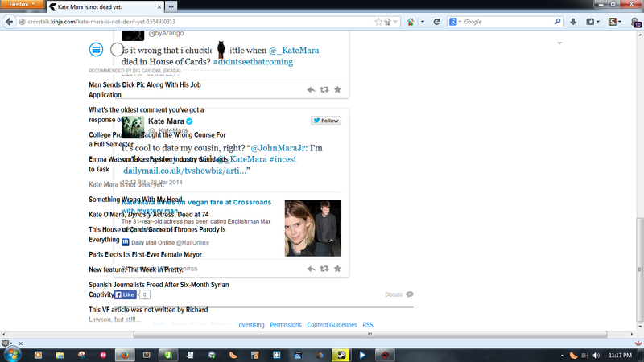Viewport: 644px width, 362px height.
Task: Retweet Kate Mara's tweet
Action: (x=324, y=269)
